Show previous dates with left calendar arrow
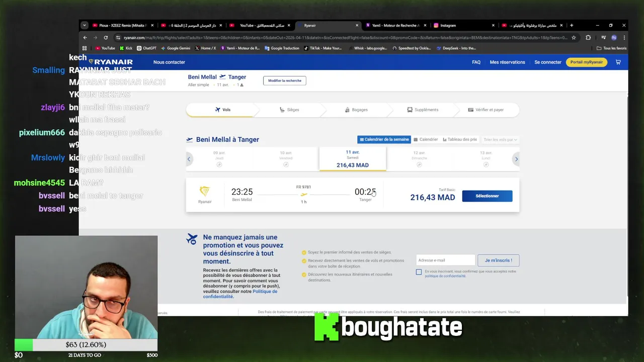The image size is (644, 362). click(189, 159)
